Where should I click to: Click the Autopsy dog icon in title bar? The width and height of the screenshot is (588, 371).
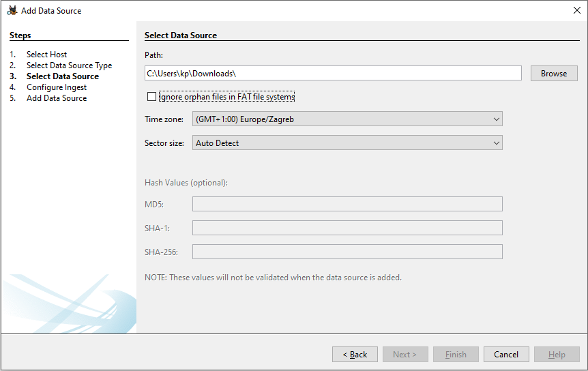coord(12,10)
